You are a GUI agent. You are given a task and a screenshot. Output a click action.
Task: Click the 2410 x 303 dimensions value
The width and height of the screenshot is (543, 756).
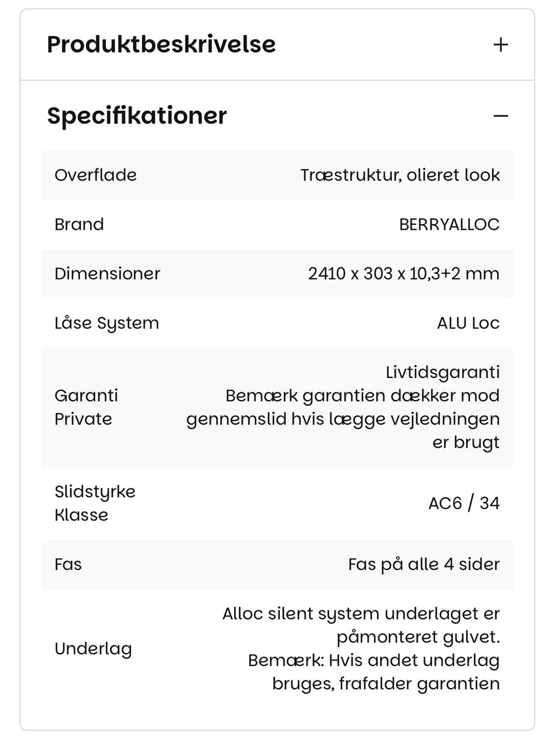coord(403,273)
